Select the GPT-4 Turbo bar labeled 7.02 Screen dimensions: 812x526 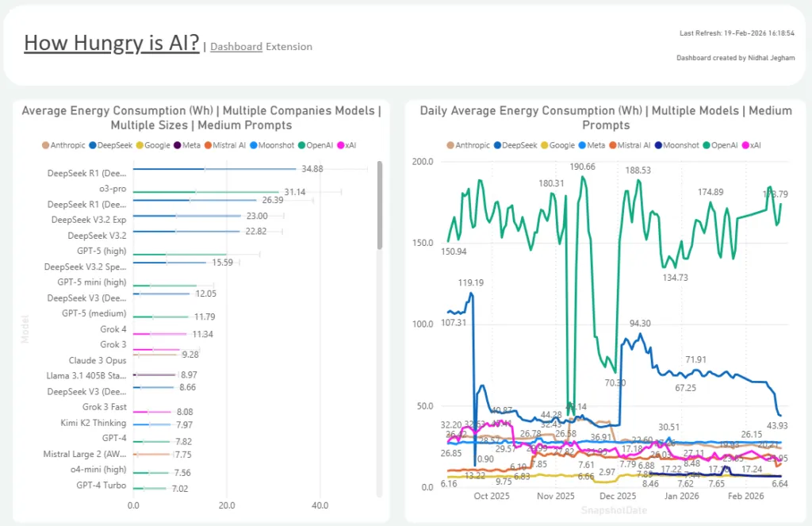[149, 488]
